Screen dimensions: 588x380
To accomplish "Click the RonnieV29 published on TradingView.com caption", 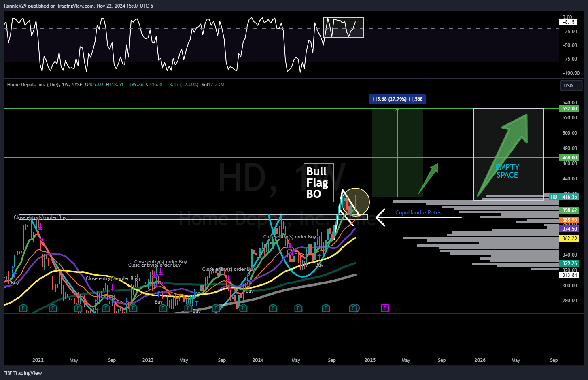I will pyautogui.click(x=79, y=6).
